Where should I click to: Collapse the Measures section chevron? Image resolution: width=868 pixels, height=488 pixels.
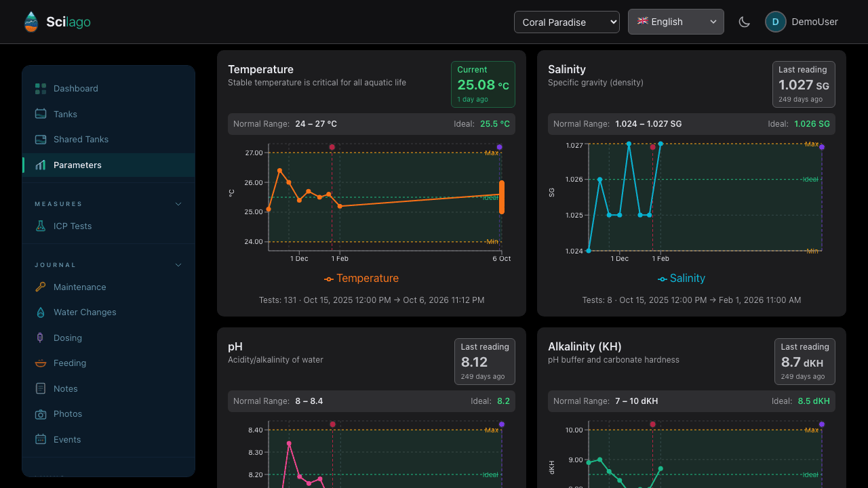[178, 204]
